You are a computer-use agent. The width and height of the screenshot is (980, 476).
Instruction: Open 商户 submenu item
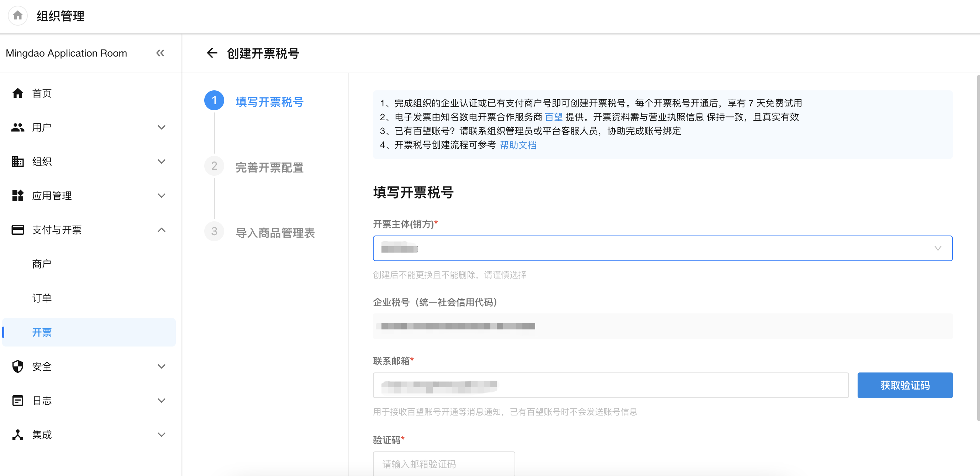pos(42,264)
